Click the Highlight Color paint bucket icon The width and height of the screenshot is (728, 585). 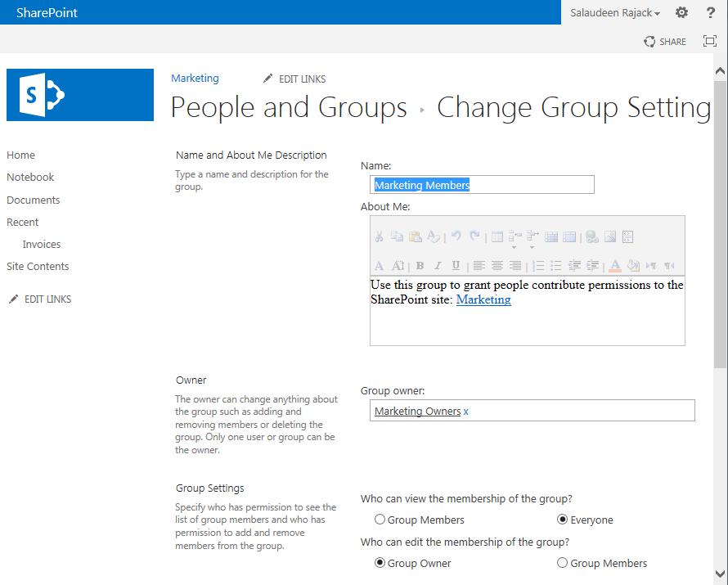tap(633, 266)
